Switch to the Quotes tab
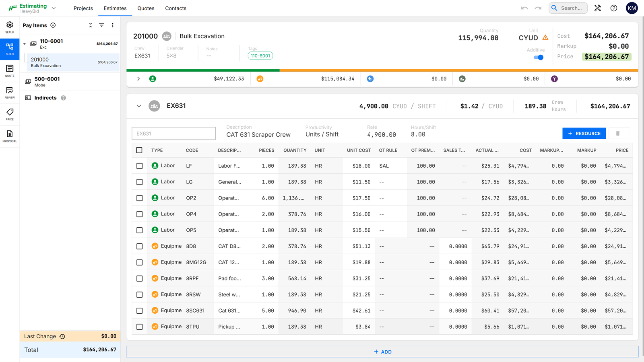Screen dimensions: 644x362 [x=146, y=8]
